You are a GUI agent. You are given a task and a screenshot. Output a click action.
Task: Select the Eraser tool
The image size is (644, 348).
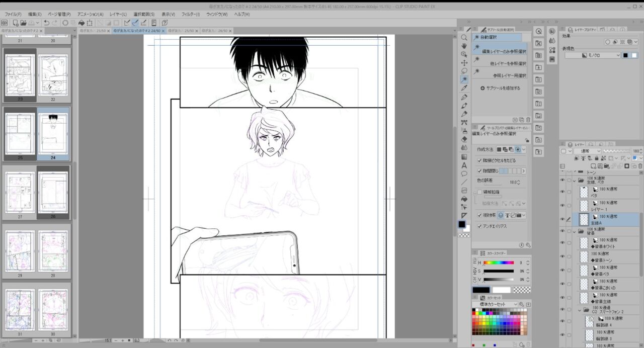click(464, 139)
